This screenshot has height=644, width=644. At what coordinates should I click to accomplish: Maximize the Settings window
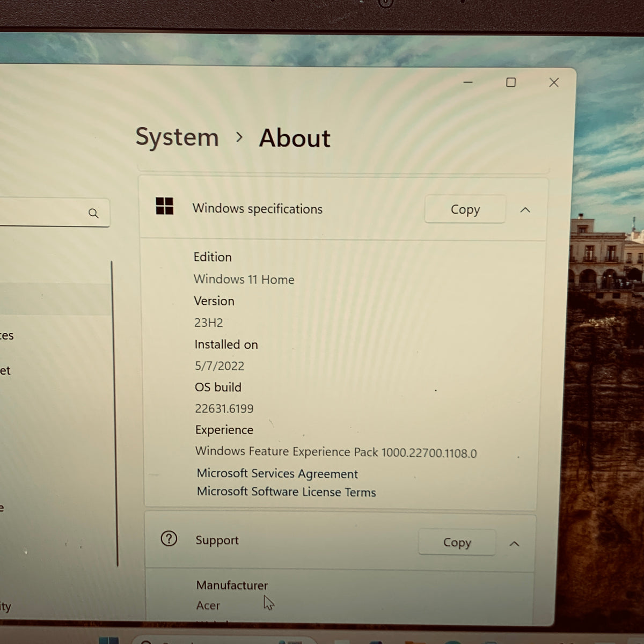(511, 82)
